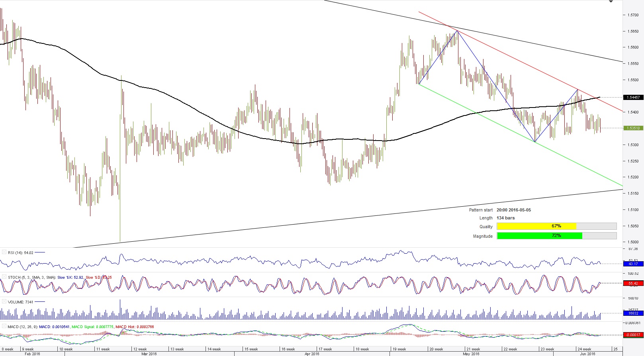Viewport: 644px width, 356px height.
Task: Click the MACD Signal: 0.0007775 value
Action: pos(92,327)
